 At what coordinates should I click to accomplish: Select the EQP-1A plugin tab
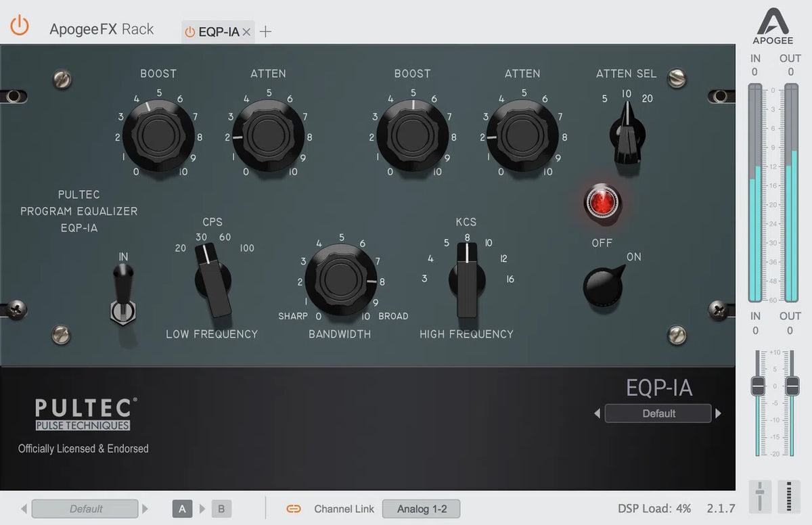coord(217,30)
